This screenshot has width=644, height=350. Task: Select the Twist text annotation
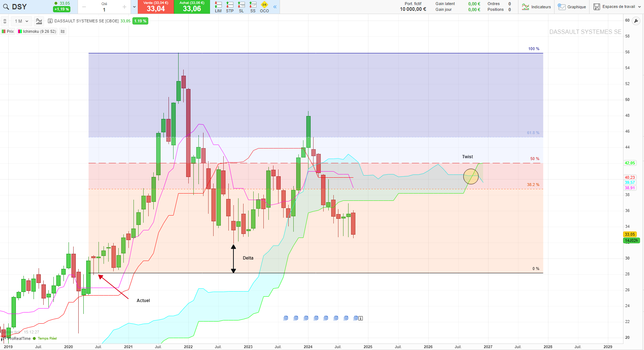click(468, 157)
